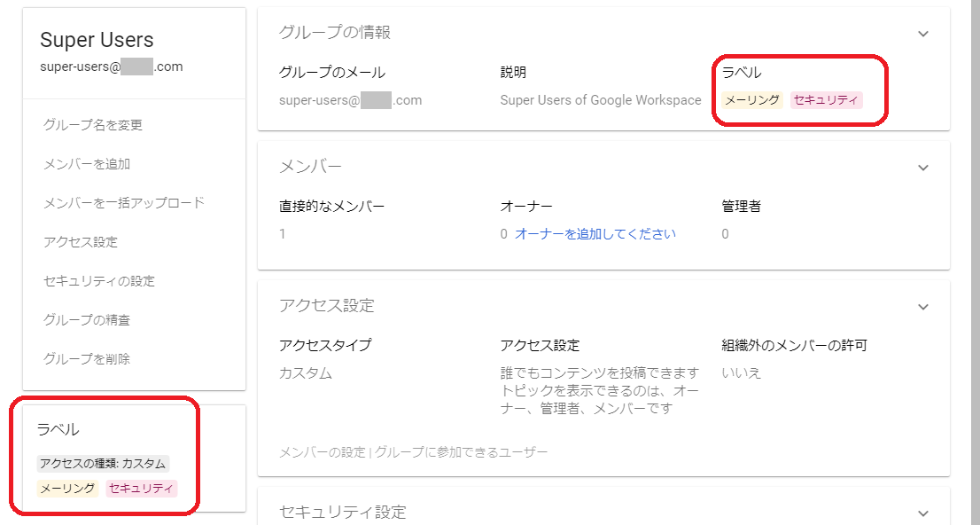Click the セキュリティ label chip in グループの情報
980x525 pixels.
pyautogui.click(x=826, y=99)
